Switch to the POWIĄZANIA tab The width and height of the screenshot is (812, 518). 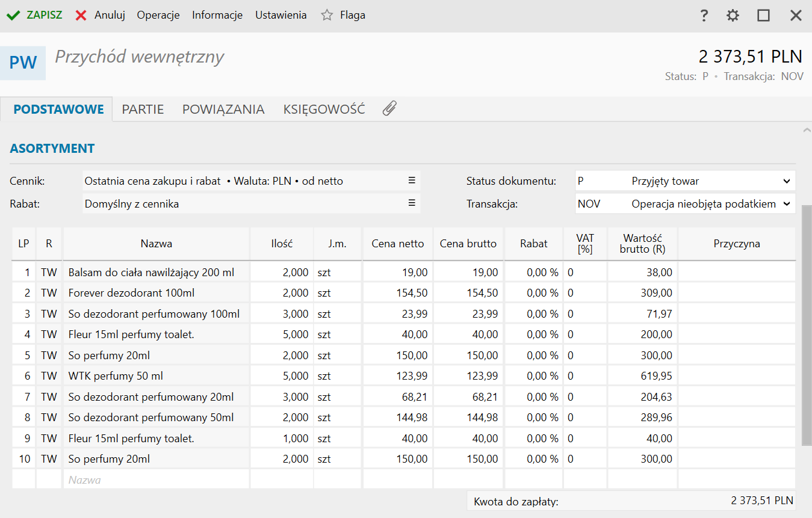(223, 109)
